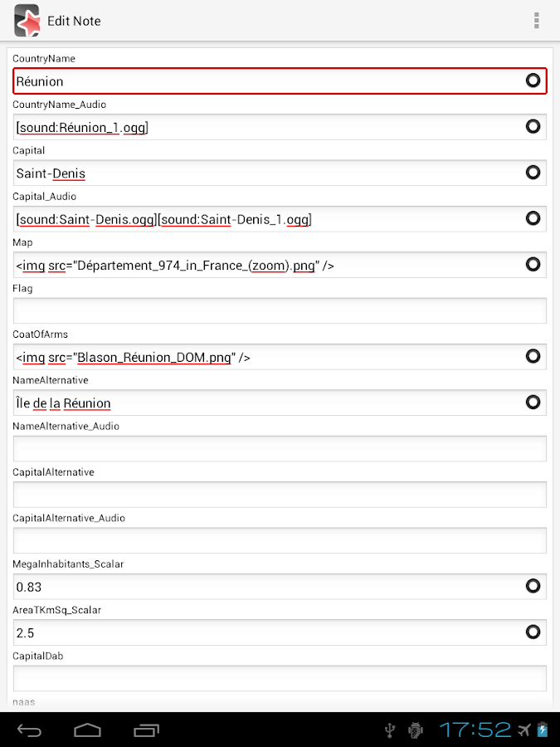Screen dimensions: 560x747
Task: Tap the circle icon in the AreaTKmSq_Scalar field
Action: tap(533, 632)
